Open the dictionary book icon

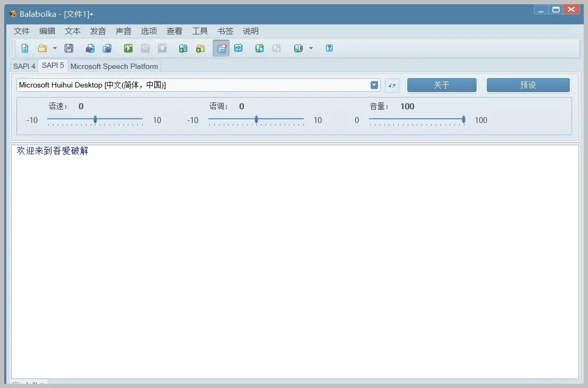238,48
